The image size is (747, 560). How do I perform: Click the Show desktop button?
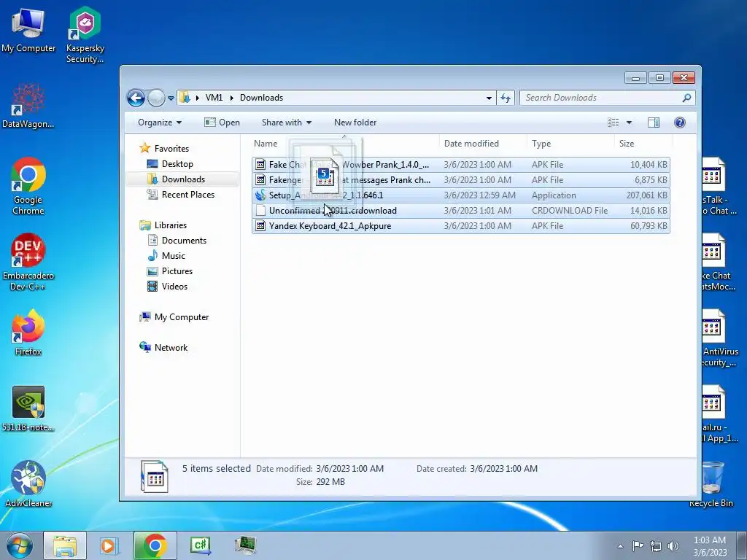coord(741,545)
